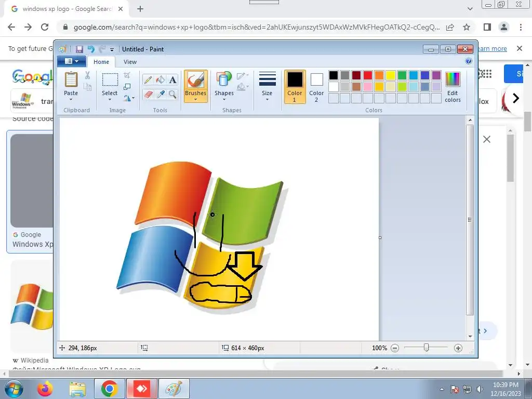Expand the Brushes dropdown arrow
The width and height of the screenshot is (532, 399).
coord(196,100)
